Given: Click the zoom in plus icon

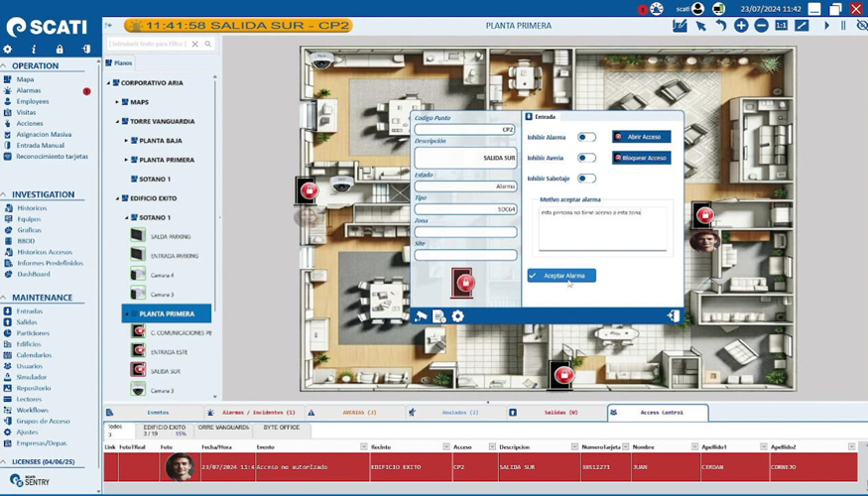Looking at the screenshot, I should [741, 26].
